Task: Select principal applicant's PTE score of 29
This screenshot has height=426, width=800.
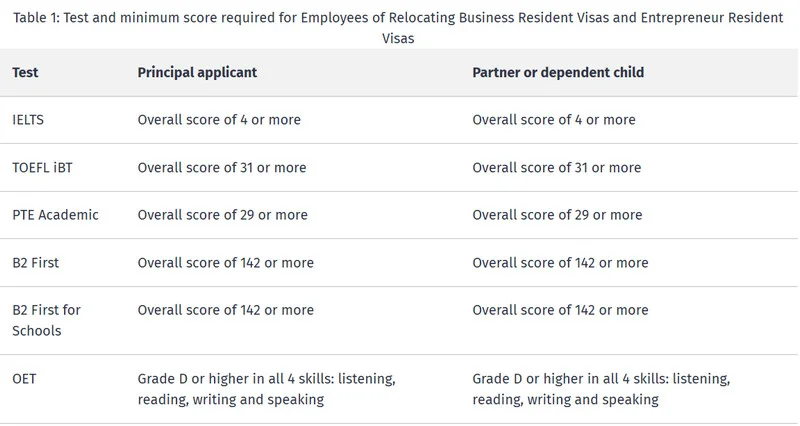Action: pyautogui.click(x=222, y=215)
